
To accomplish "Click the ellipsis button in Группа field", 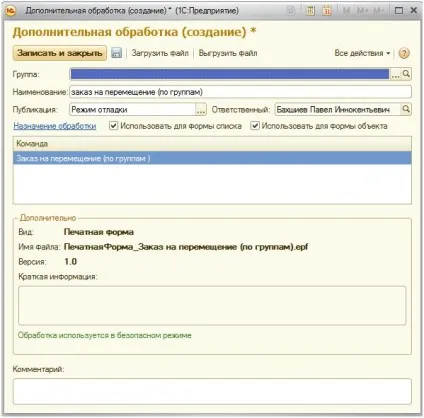I will 395,74.
